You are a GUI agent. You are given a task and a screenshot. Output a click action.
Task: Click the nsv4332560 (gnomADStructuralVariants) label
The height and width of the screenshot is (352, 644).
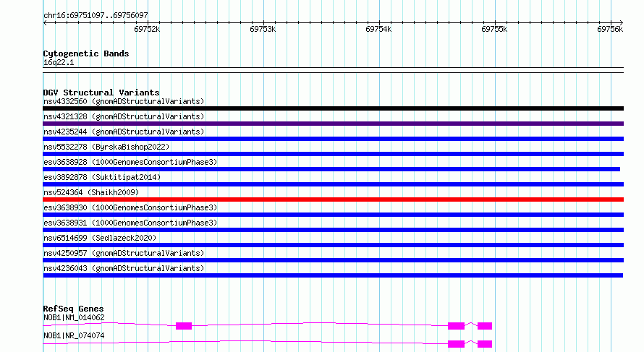point(124,101)
